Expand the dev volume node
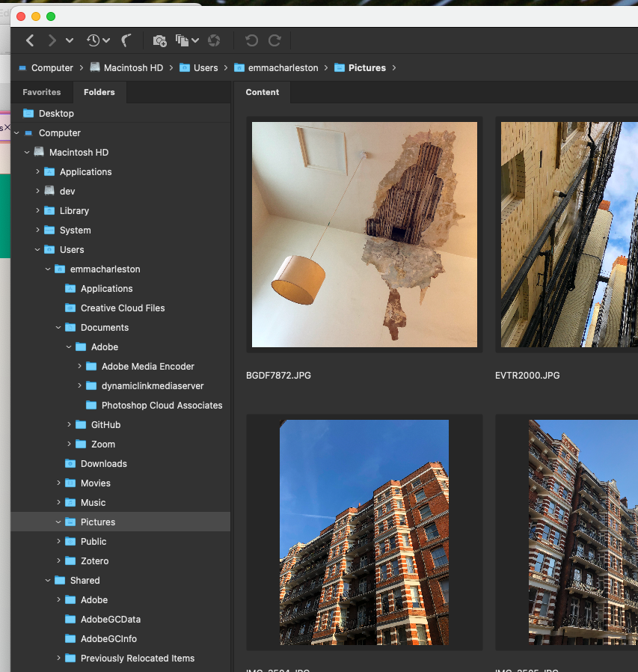The height and width of the screenshot is (672, 638). tap(37, 191)
